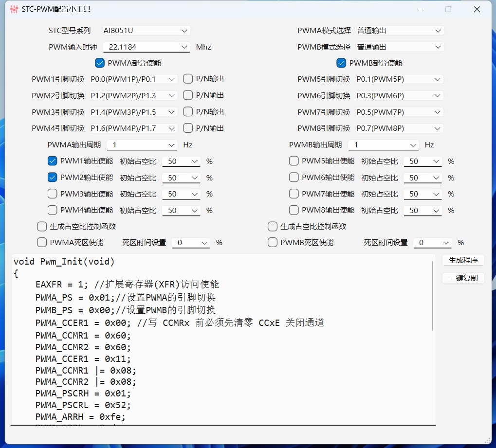Open the STC型号系列 dropdown showing AI8051U

click(x=146, y=31)
